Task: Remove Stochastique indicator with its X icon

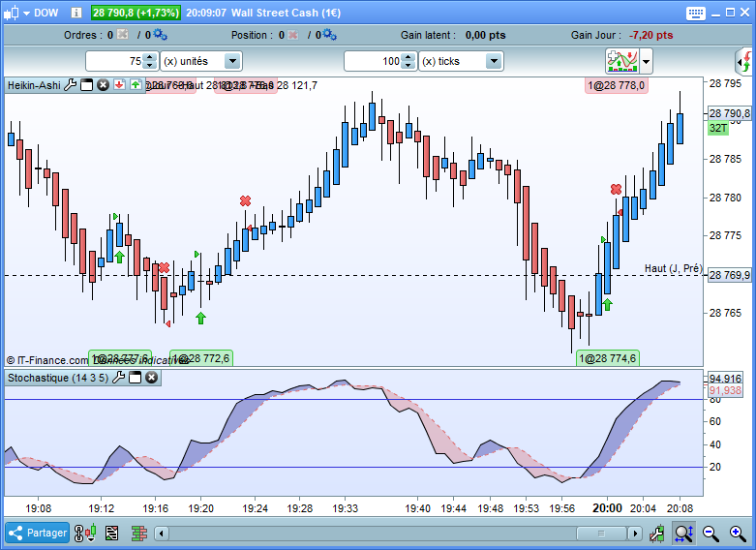Action: (x=151, y=378)
